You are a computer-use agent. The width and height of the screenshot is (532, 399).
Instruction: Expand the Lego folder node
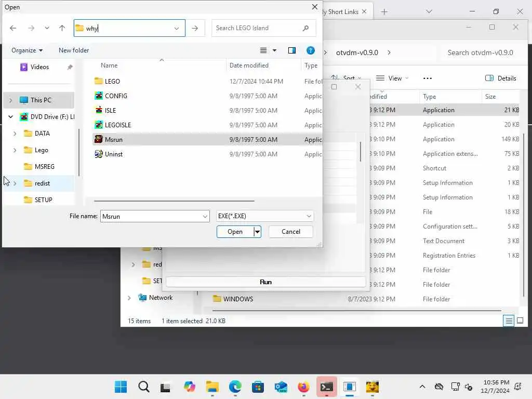pos(15,150)
